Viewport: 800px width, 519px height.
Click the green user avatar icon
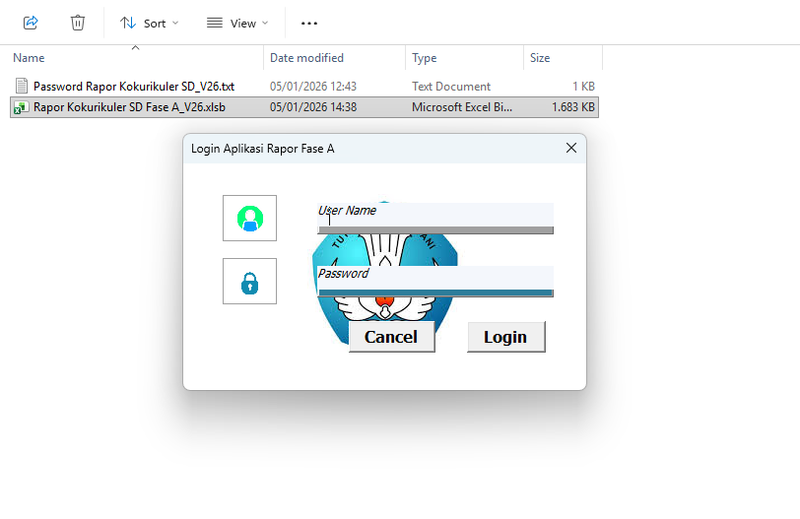(x=249, y=218)
